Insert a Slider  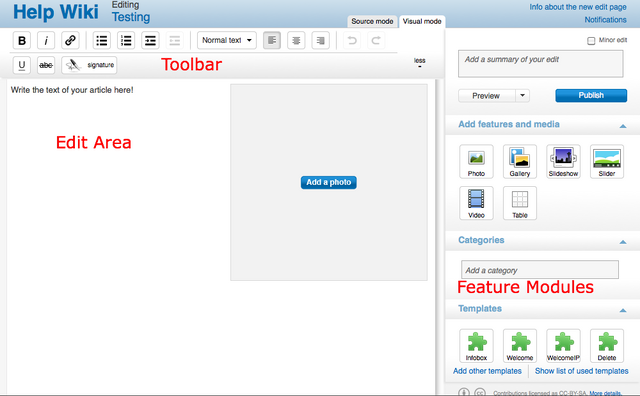pyautogui.click(x=607, y=161)
